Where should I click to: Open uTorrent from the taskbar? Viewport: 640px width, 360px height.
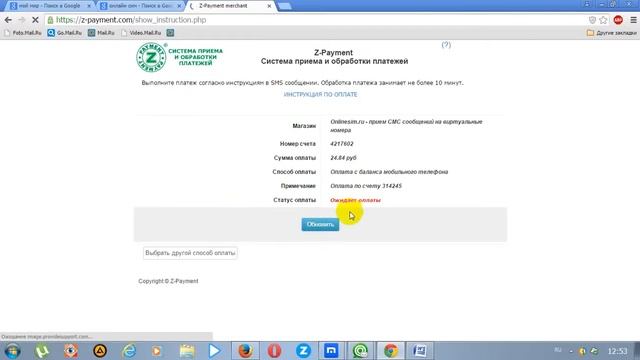(x=42, y=351)
